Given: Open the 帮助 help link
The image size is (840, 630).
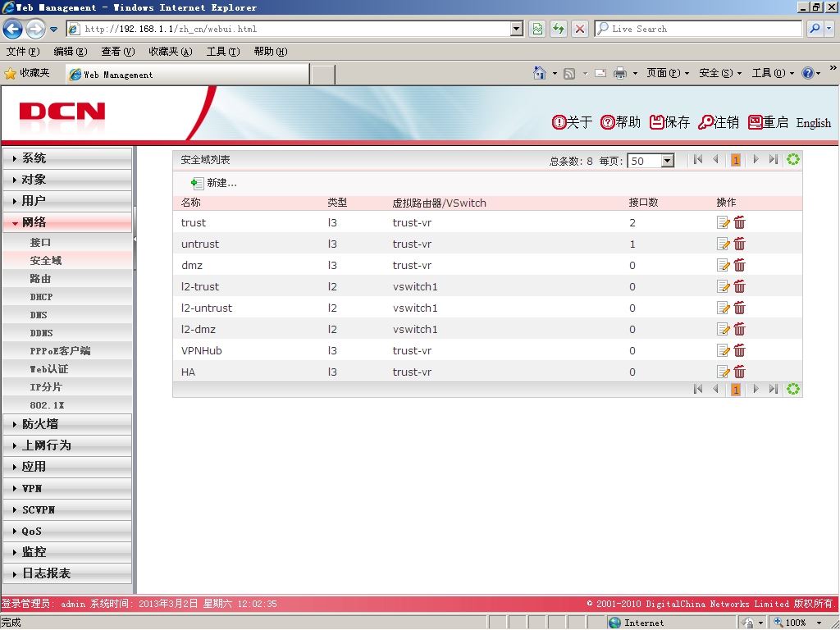Looking at the screenshot, I should pos(620,122).
